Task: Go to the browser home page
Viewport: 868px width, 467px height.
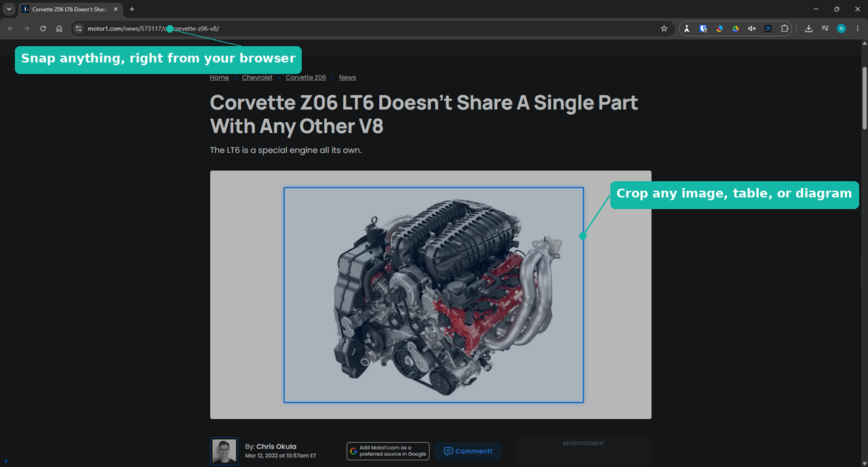Action: (59, 29)
